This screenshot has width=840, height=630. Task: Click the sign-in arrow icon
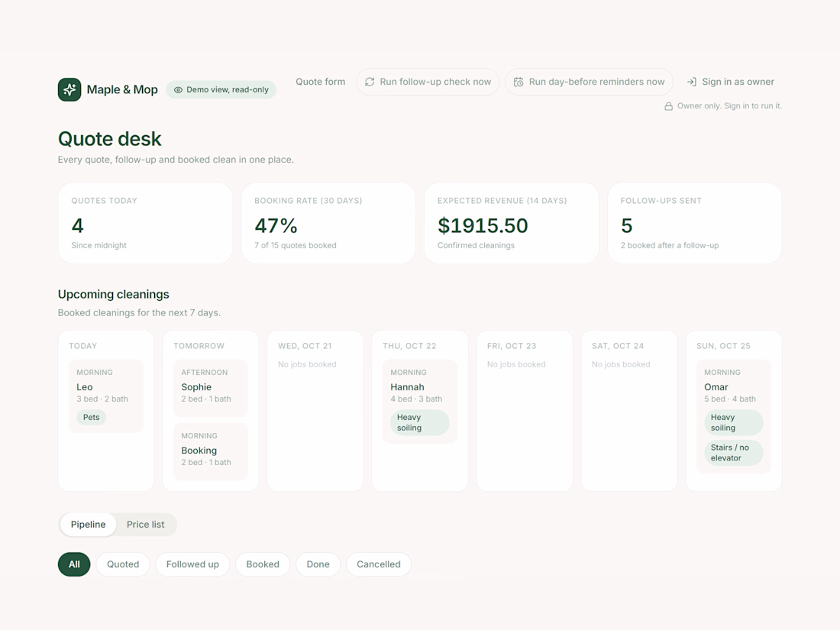pos(692,82)
